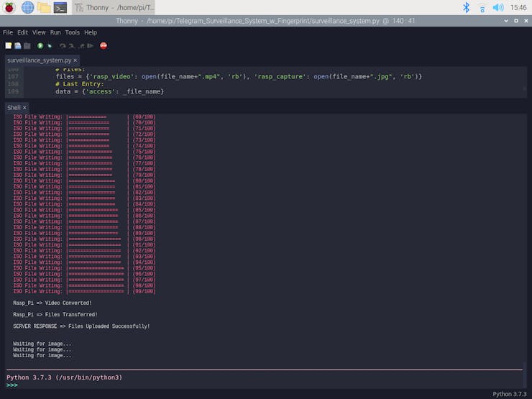This screenshot has width=532, height=399.
Task: Run current script with green play icon
Action: [x=40, y=46]
